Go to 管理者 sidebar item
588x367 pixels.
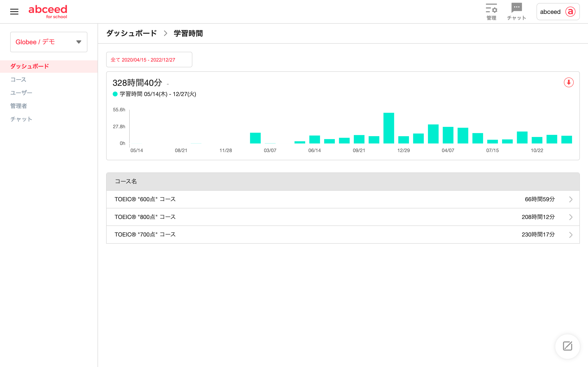[x=19, y=106]
